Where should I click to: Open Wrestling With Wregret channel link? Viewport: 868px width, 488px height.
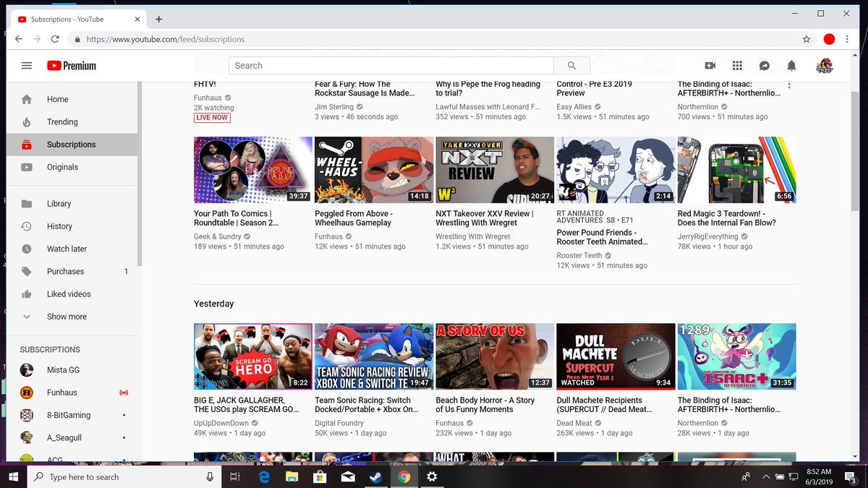[473, 236]
